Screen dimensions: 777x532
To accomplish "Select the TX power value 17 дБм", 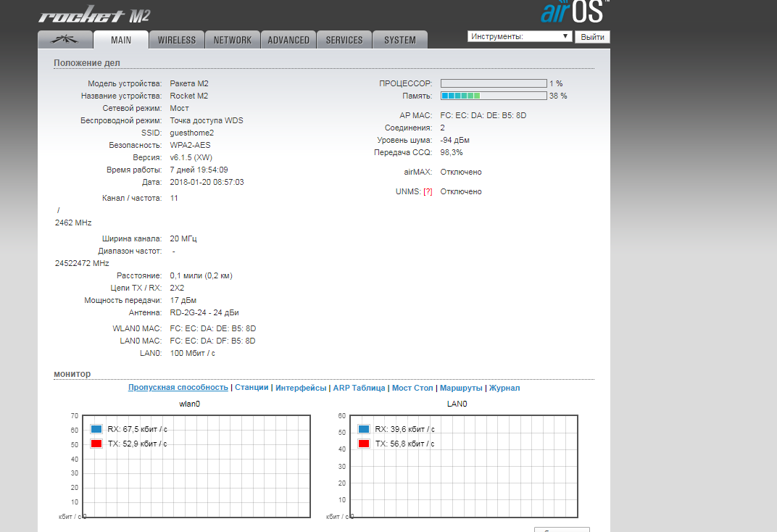I will click(x=183, y=300).
